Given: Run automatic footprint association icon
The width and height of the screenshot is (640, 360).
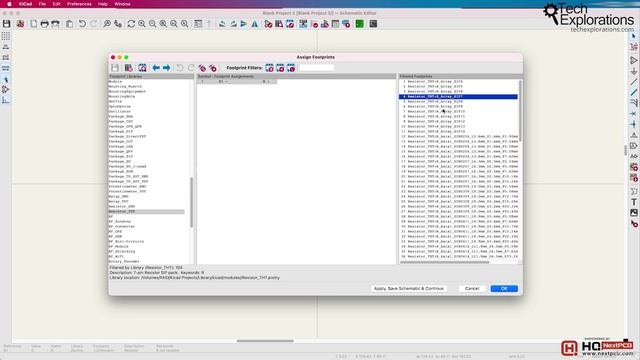Looking at the screenshot, I should (x=202, y=68).
